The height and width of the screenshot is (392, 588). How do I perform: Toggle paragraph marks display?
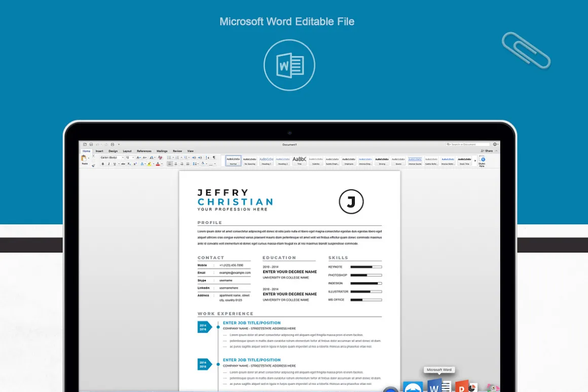(x=214, y=158)
